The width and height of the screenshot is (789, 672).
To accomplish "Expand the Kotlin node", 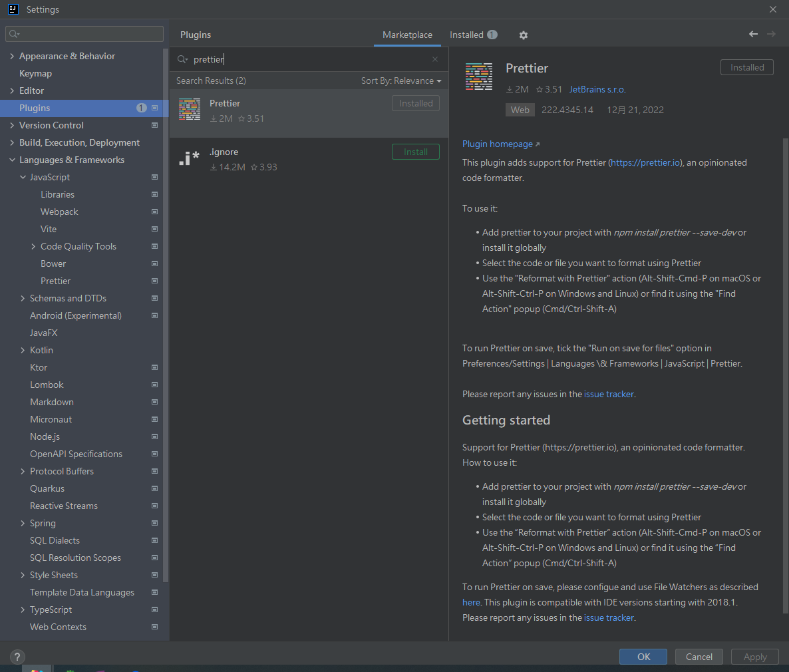I will coord(23,351).
